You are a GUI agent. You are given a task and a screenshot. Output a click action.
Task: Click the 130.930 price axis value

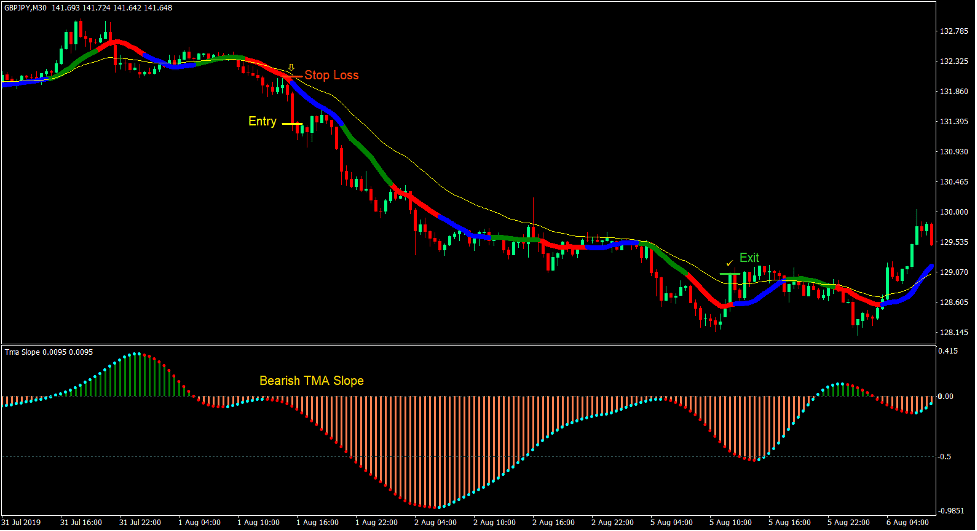point(953,152)
